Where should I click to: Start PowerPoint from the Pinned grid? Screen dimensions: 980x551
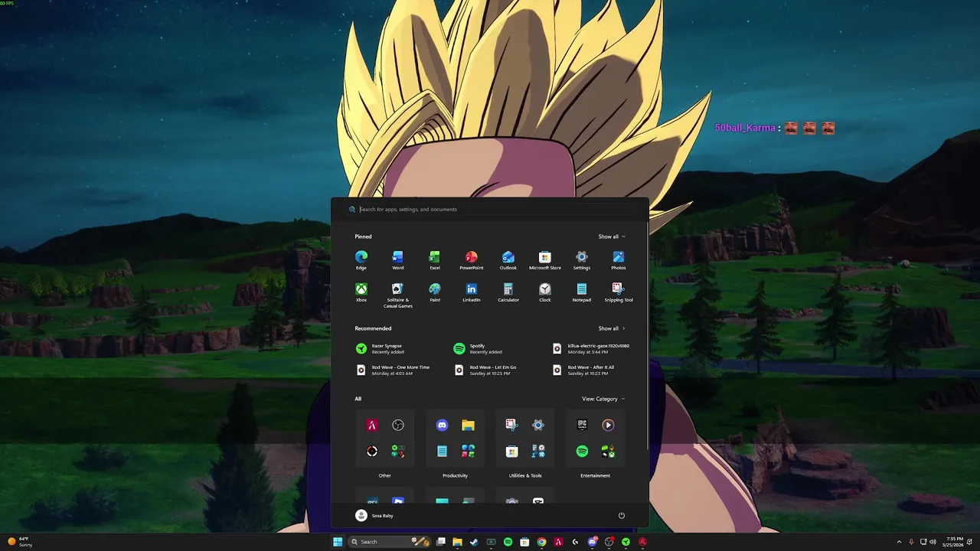[x=471, y=260]
